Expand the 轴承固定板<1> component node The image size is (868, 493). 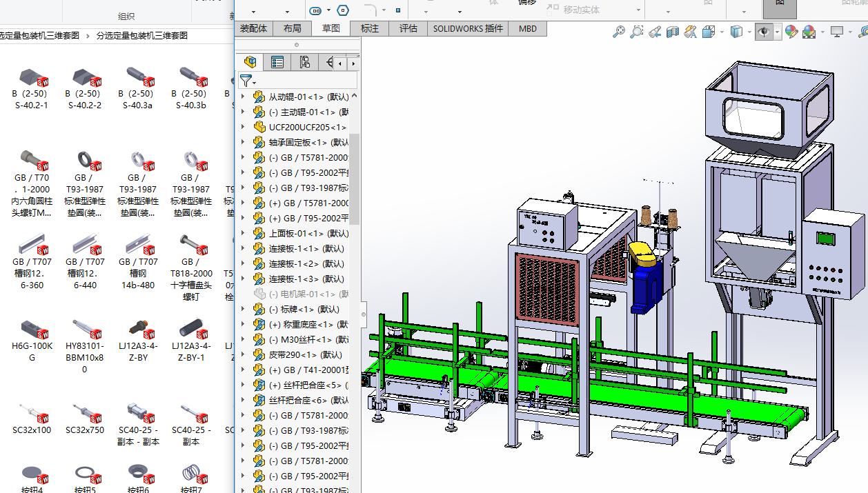(x=242, y=143)
